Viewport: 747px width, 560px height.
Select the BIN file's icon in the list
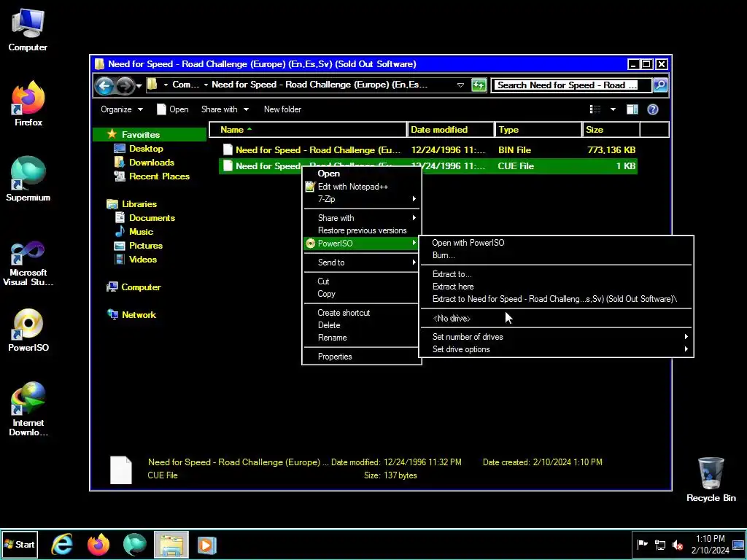pyautogui.click(x=228, y=150)
